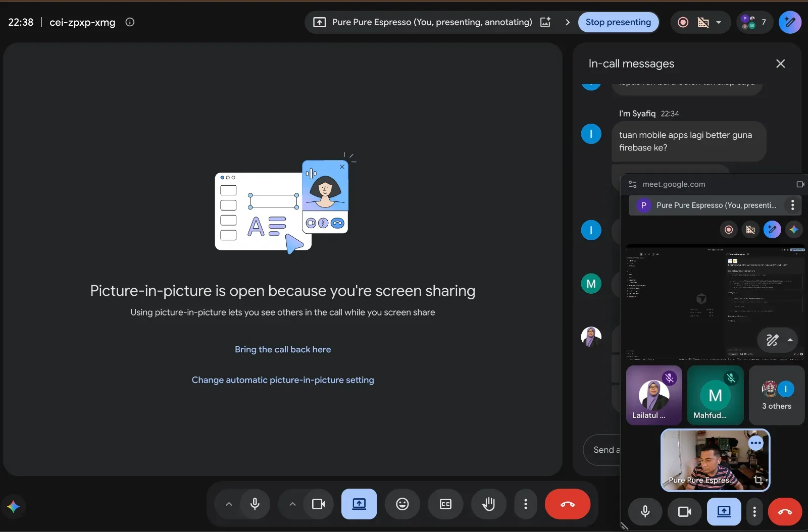Click the annotate presentation icon in top bar
Screen dimensions: 808x532
pos(545,22)
